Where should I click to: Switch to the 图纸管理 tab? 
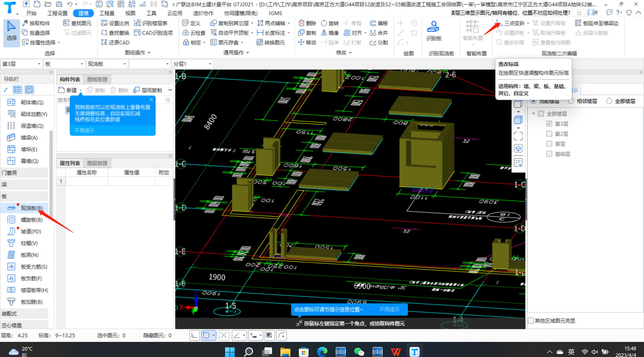click(x=97, y=79)
